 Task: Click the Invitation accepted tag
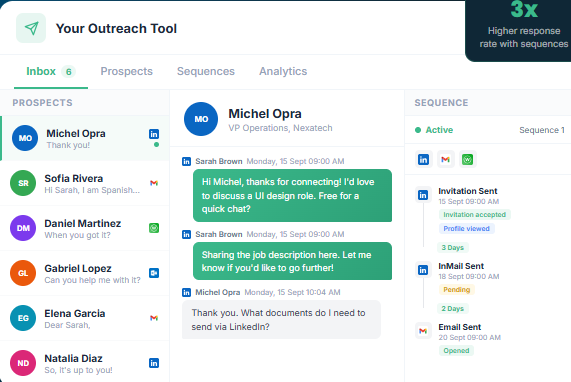coord(474,214)
